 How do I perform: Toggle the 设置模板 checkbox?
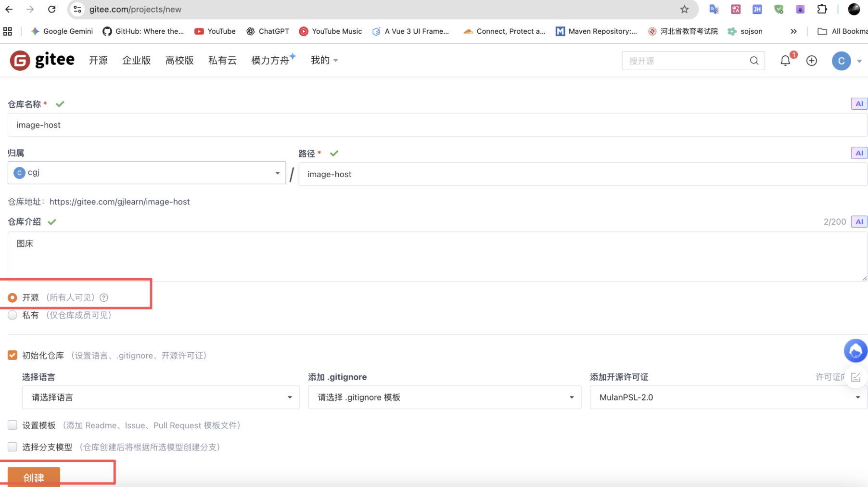(x=13, y=425)
